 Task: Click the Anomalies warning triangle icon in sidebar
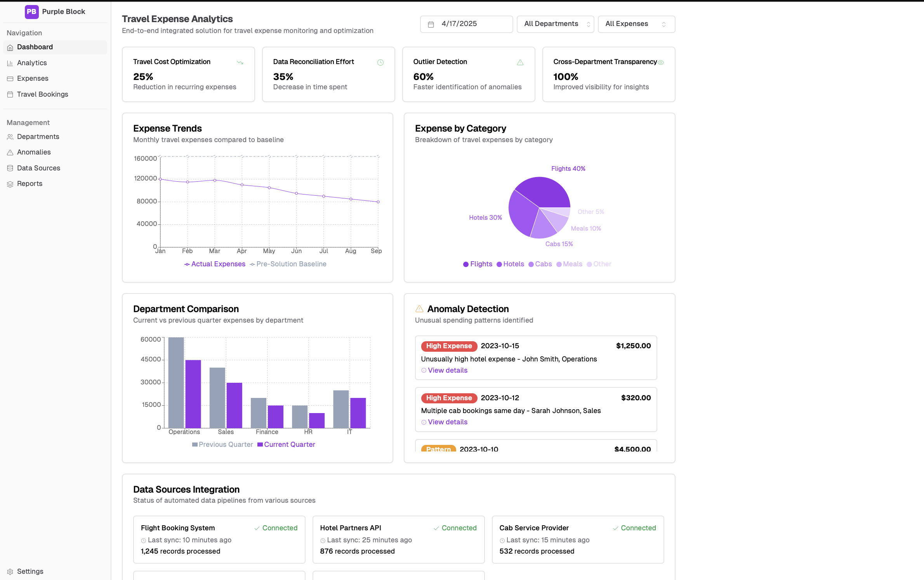coord(10,152)
